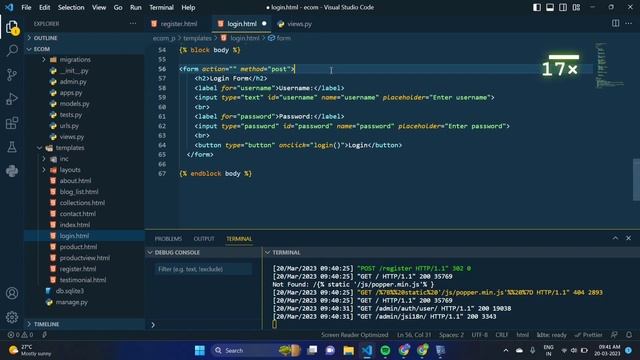
Task: Open the Manage gear menu
Action: [x=12, y=317]
